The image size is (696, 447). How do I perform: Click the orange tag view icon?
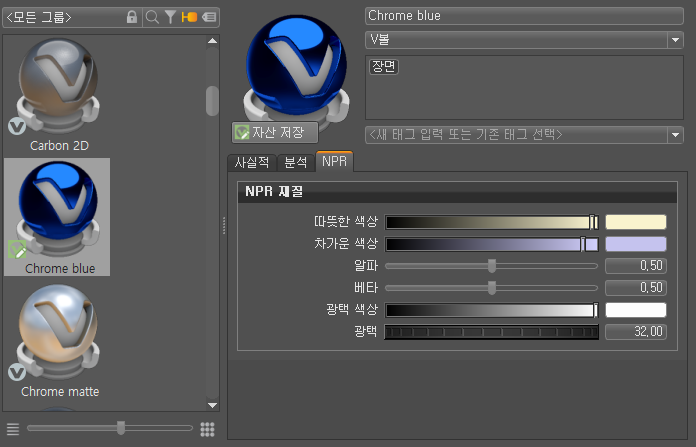click(x=189, y=17)
